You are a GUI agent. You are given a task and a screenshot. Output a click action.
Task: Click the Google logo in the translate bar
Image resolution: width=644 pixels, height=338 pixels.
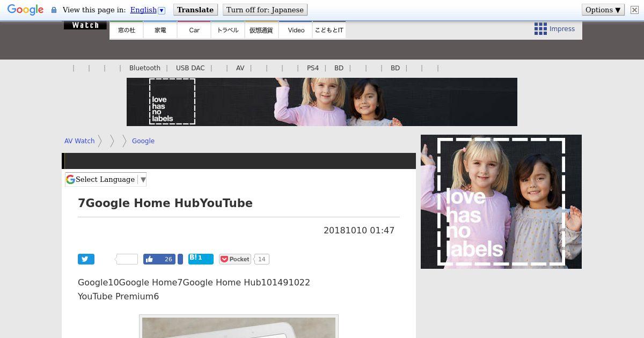point(25,10)
